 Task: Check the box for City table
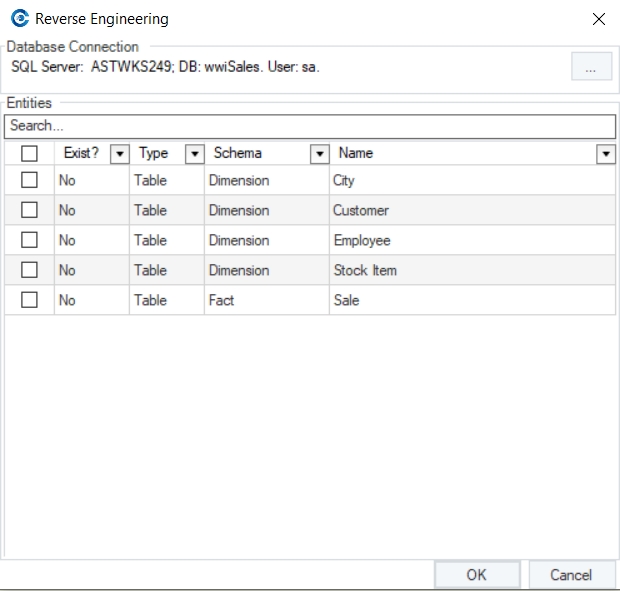29,180
